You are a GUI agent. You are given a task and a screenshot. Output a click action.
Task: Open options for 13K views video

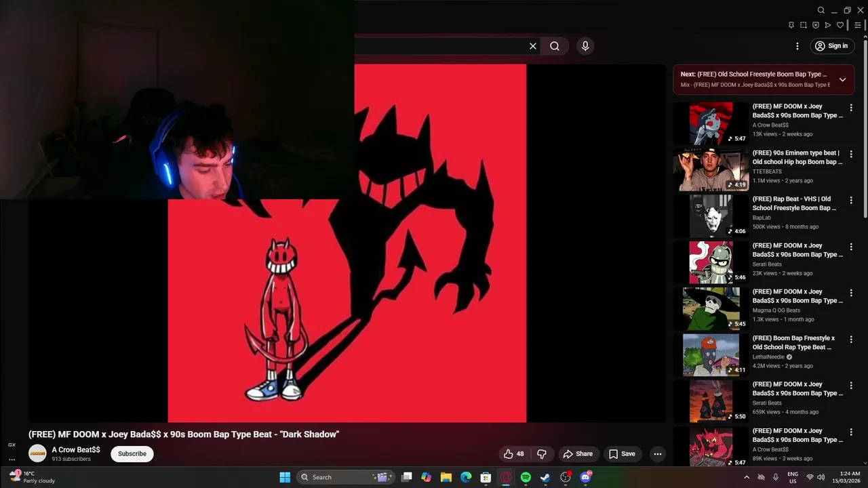(851, 108)
